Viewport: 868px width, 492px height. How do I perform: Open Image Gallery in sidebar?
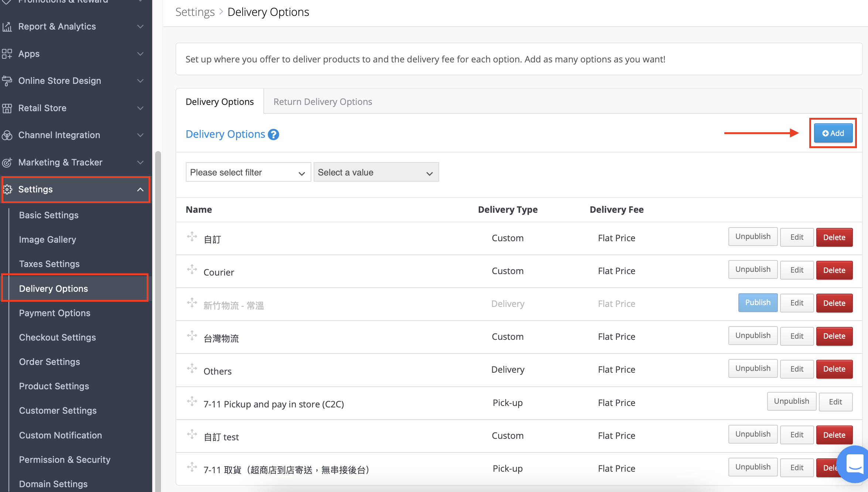click(x=48, y=239)
